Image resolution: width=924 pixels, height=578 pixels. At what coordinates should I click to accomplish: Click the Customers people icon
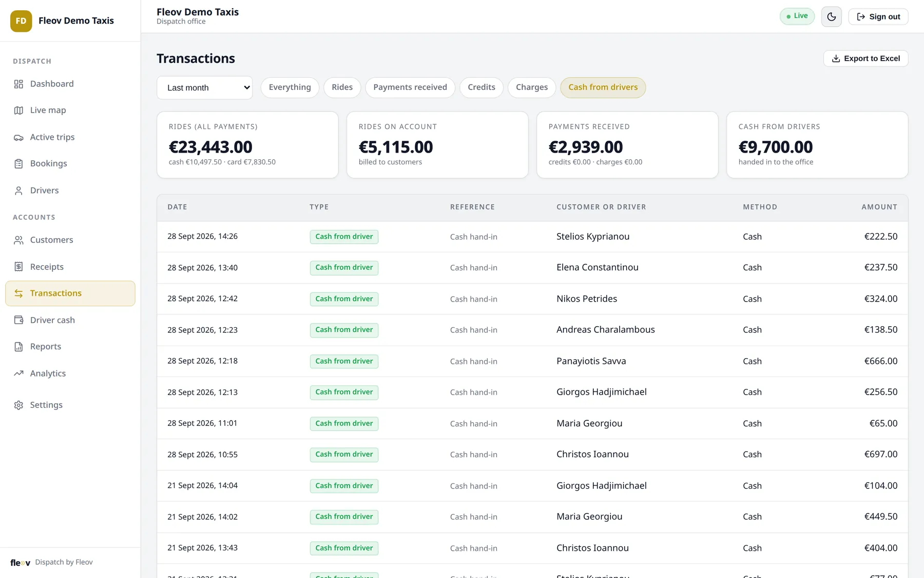(18, 240)
